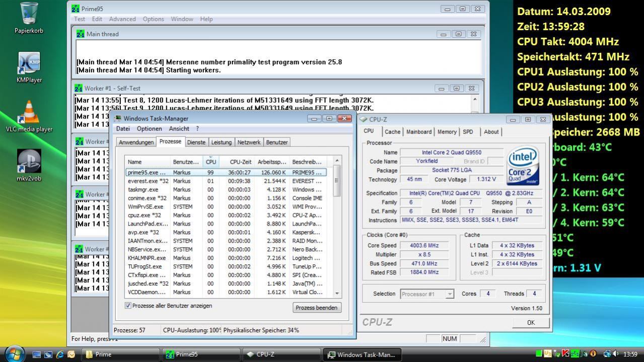
Task: Launch Internet Explorer from Quick Launch
Action: click(x=60, y=354)
